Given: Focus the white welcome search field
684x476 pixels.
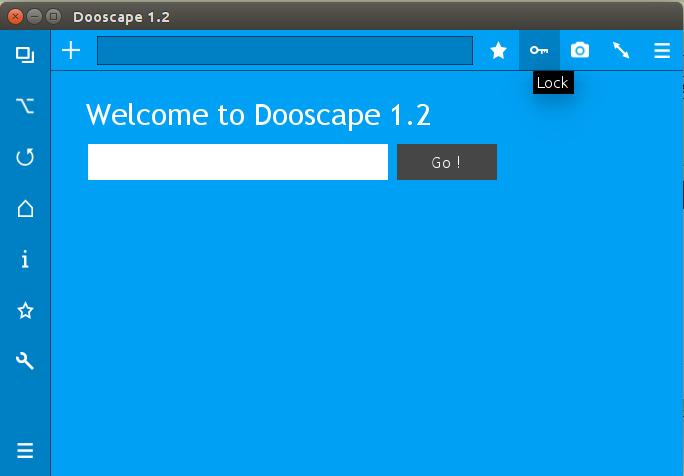Looking at the screenshot, I should pyautogui.click(x=238, y=162).
